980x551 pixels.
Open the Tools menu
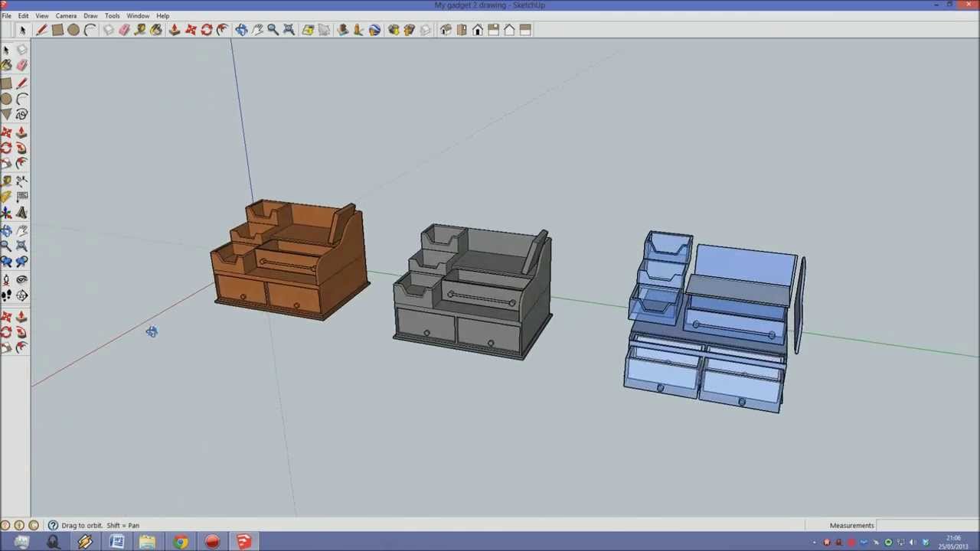click(x=112, y=15)
